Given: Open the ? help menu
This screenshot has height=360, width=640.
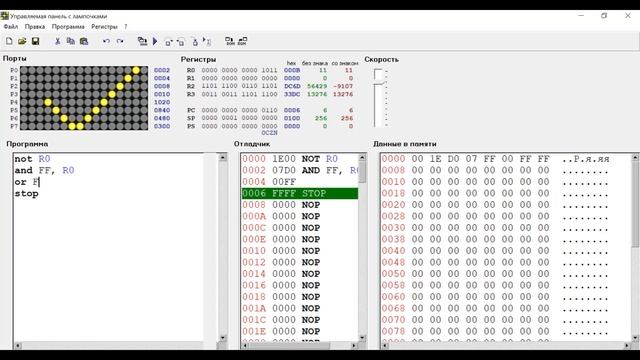Looking at the screenshot, I should [126, 27].
